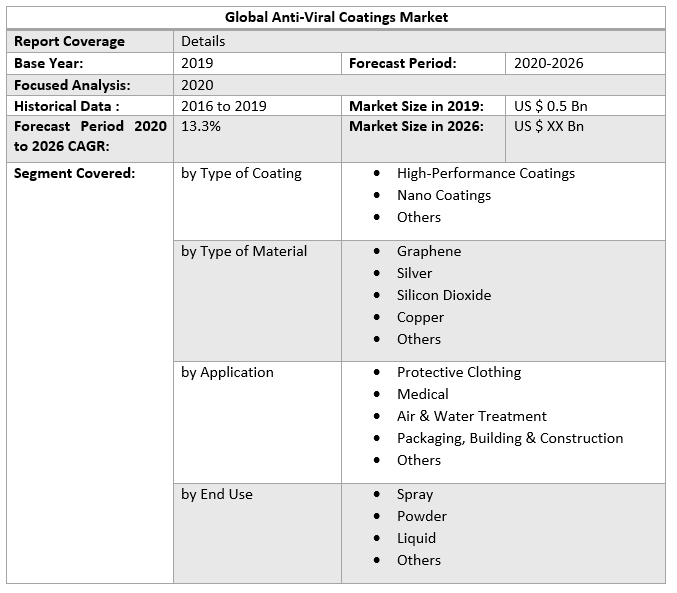Click the Global Anti-Viral Coatings Market title
The image size is (677, 593).
[x=336, y=17]
